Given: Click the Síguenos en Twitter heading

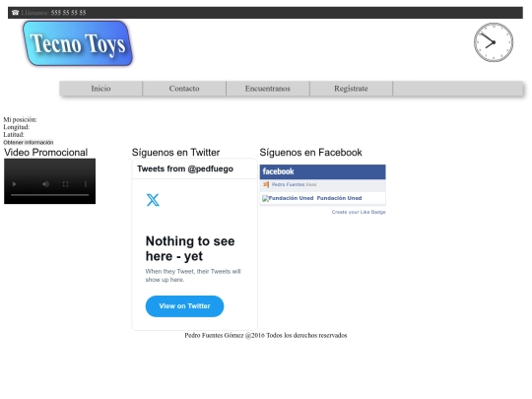Looking at the screenshot, I should click(175, 153).
